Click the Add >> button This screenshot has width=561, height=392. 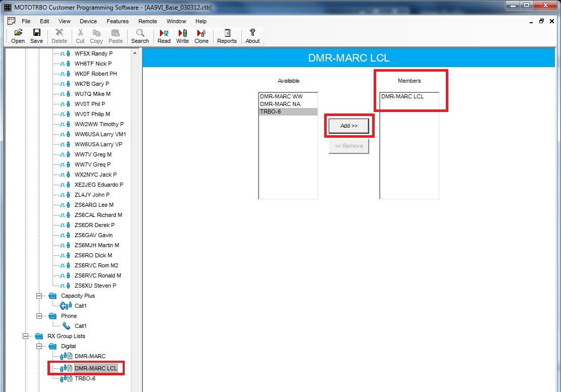349,126
